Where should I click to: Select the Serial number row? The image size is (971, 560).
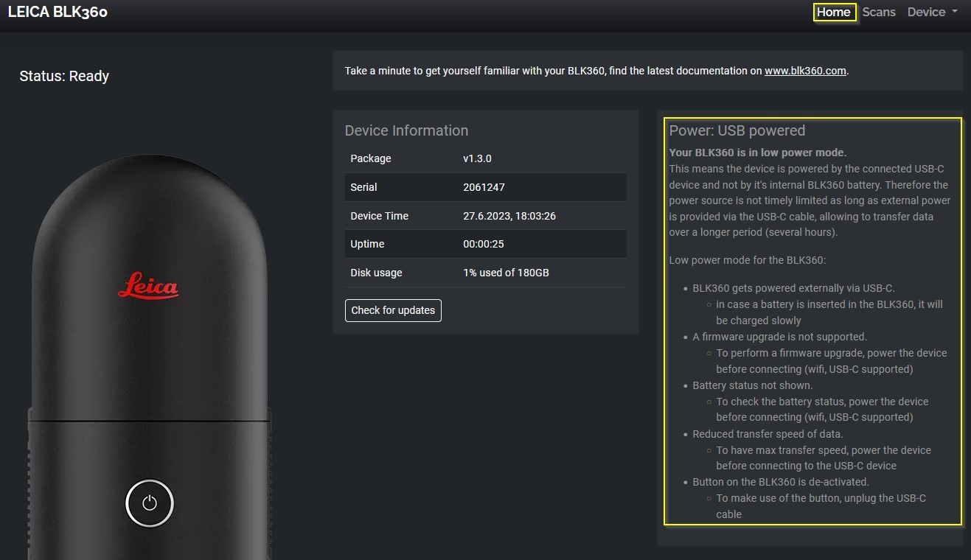[x=486, y=187]
